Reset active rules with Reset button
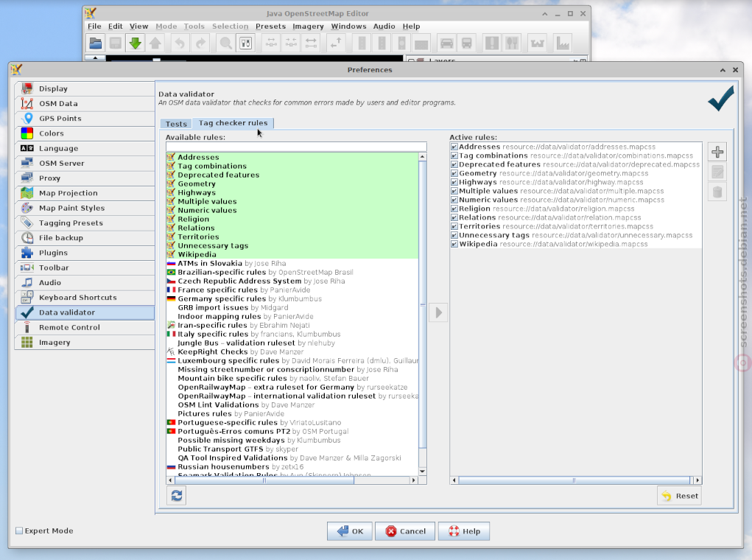 [680, 496]
